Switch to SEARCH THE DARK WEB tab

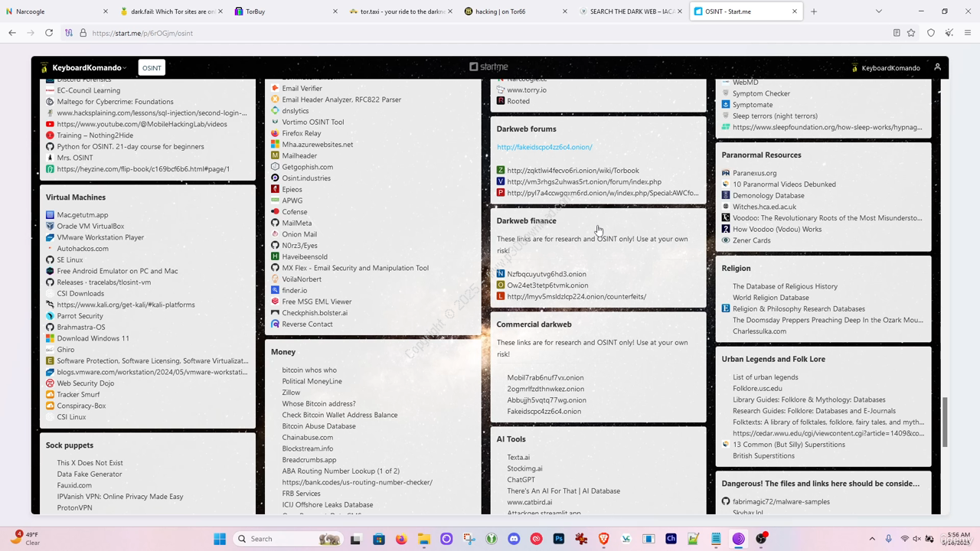click(632, 11)
